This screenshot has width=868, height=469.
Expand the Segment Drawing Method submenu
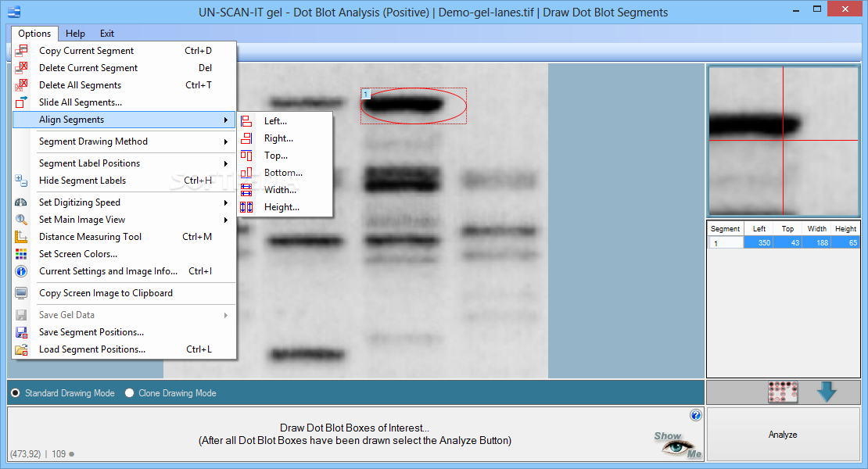coord(225,141)
